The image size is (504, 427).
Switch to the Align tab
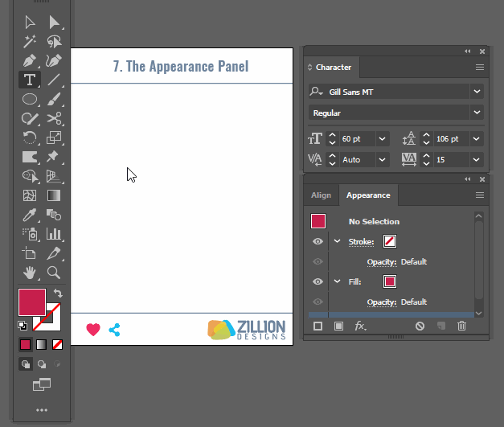(321, 195)
